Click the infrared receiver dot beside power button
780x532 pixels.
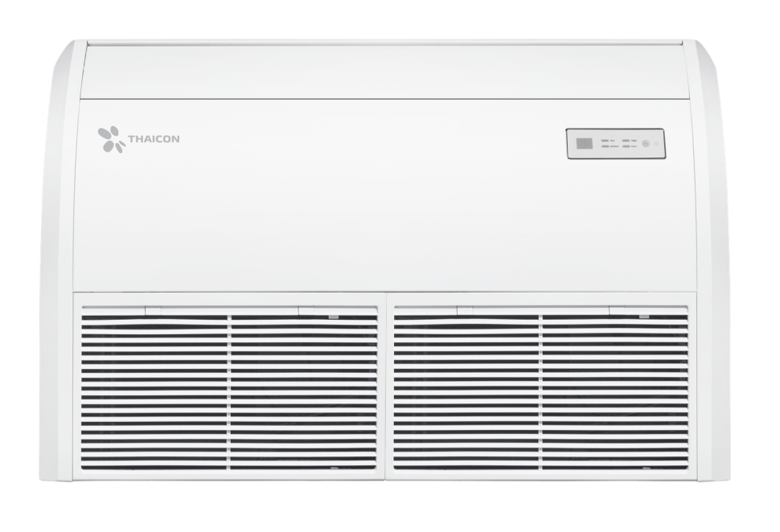pyautogui.click(x=655, y=144)
